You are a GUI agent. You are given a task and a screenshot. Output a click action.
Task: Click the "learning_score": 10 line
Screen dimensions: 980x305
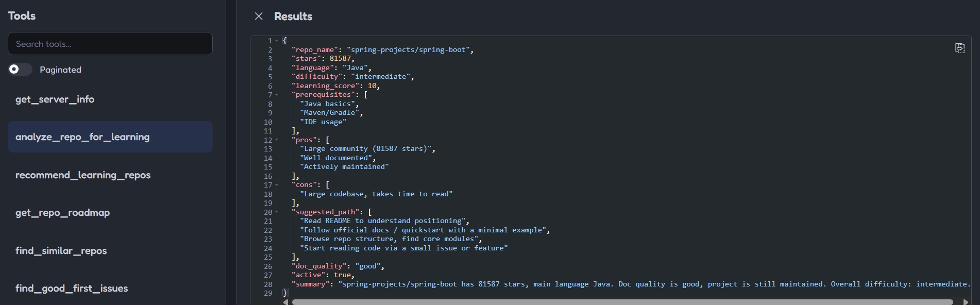336,86
